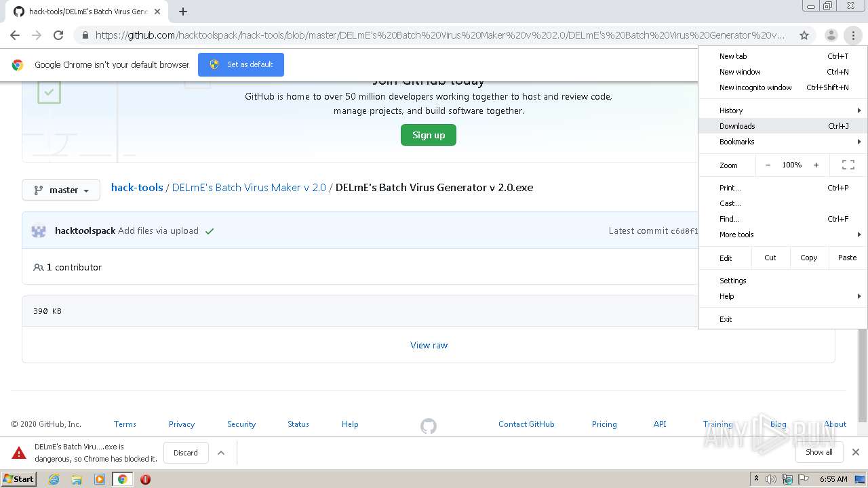Open the API footer link
The image size is (868, 488).
(660, 424)
